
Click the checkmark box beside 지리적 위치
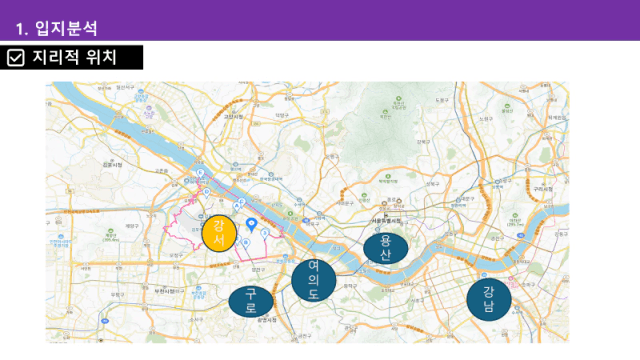(16, 58)
